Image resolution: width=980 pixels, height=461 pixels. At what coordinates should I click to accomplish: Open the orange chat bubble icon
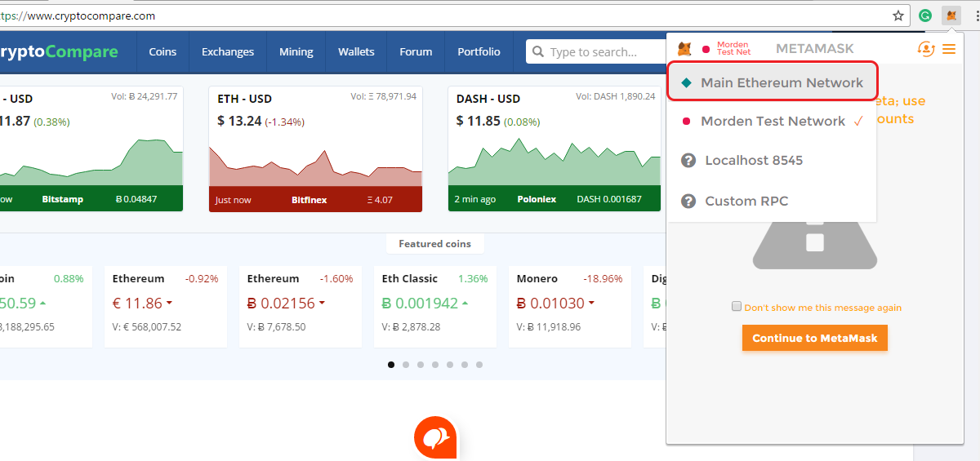click(435, 438)
